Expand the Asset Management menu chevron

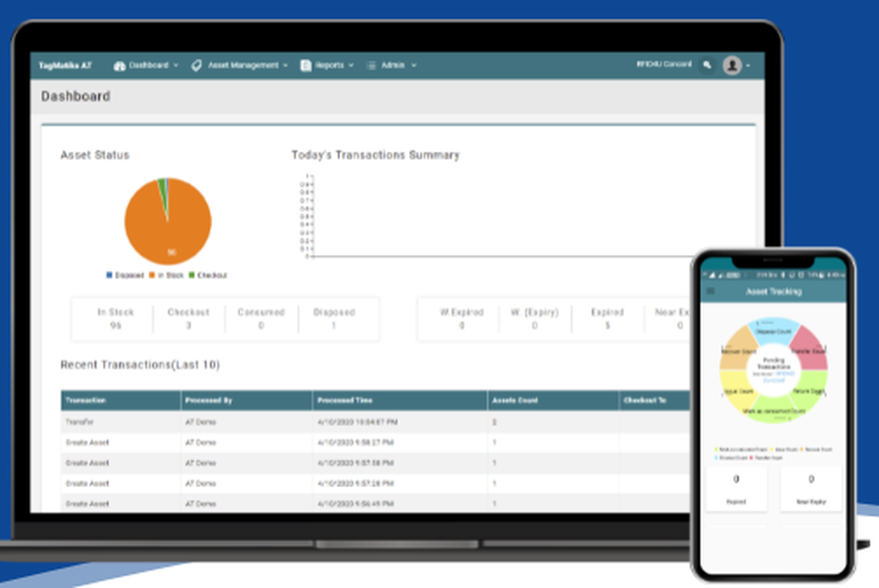click(x=286, y=66)
